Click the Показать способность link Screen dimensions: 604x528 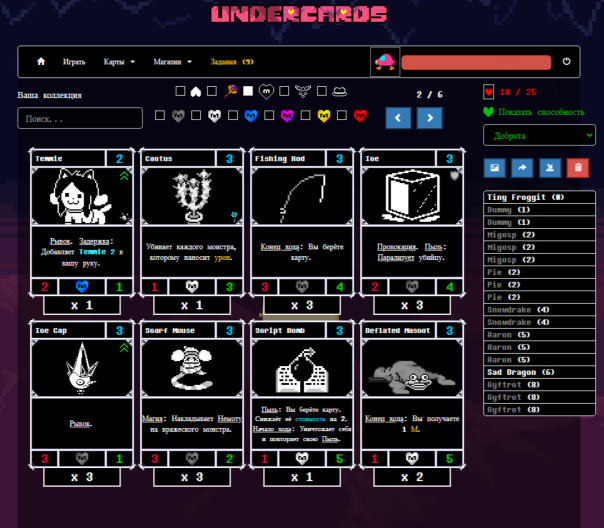coord(541,112)
